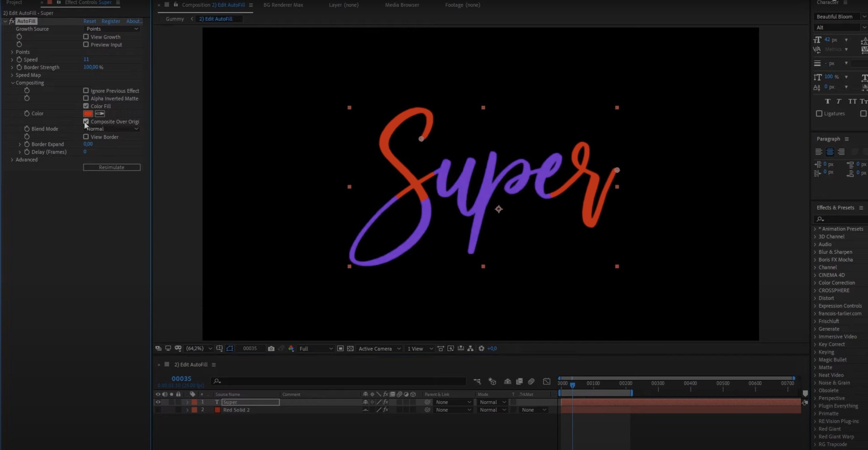Click the orange Color swatch in Compositing
This screenshot has height=450, width=868.
[88, 114]
